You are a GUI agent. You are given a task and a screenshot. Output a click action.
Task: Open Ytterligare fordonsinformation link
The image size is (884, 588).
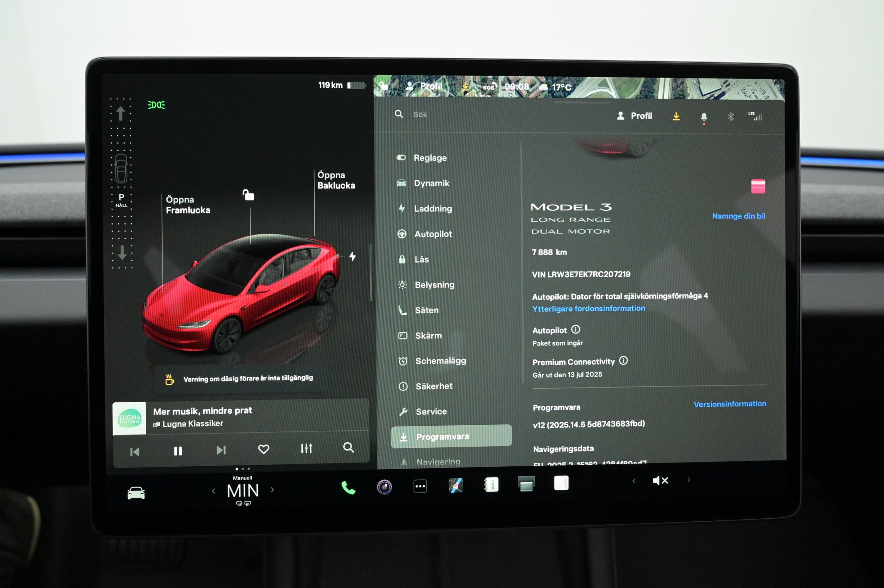click(x=588, y=308)
